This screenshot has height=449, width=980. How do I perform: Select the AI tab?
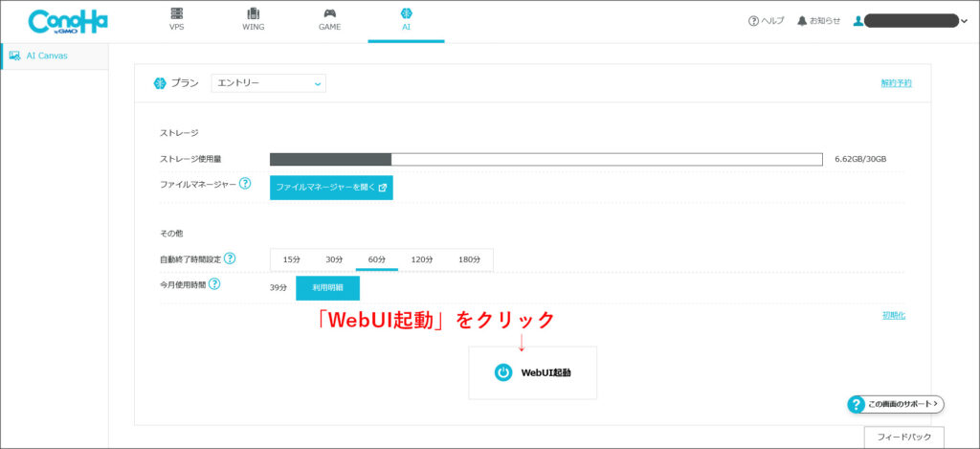(406, 19)
